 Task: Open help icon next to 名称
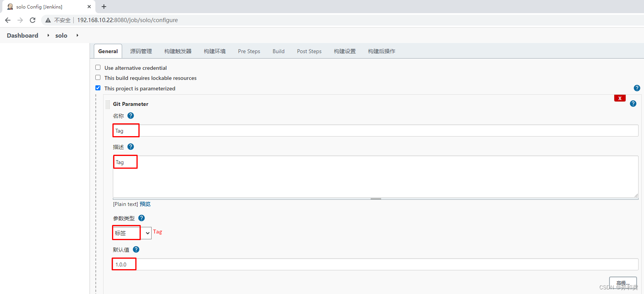131,116
